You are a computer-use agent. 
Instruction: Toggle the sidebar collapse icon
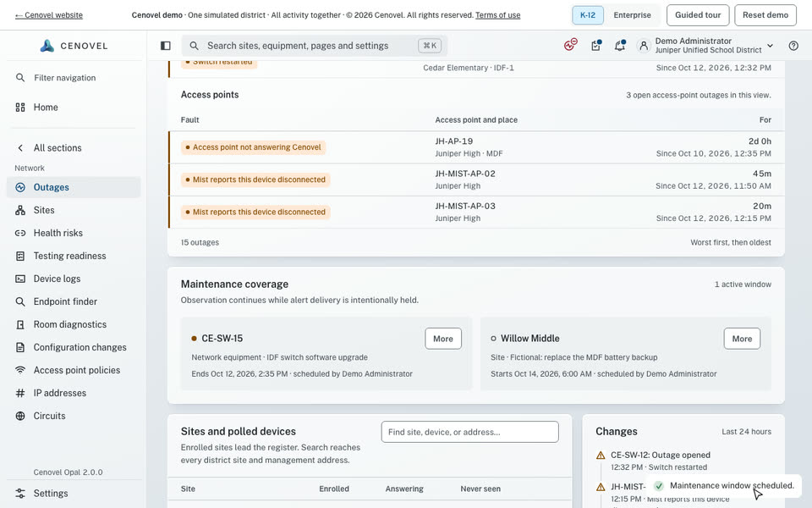click(x=166, y=46)
